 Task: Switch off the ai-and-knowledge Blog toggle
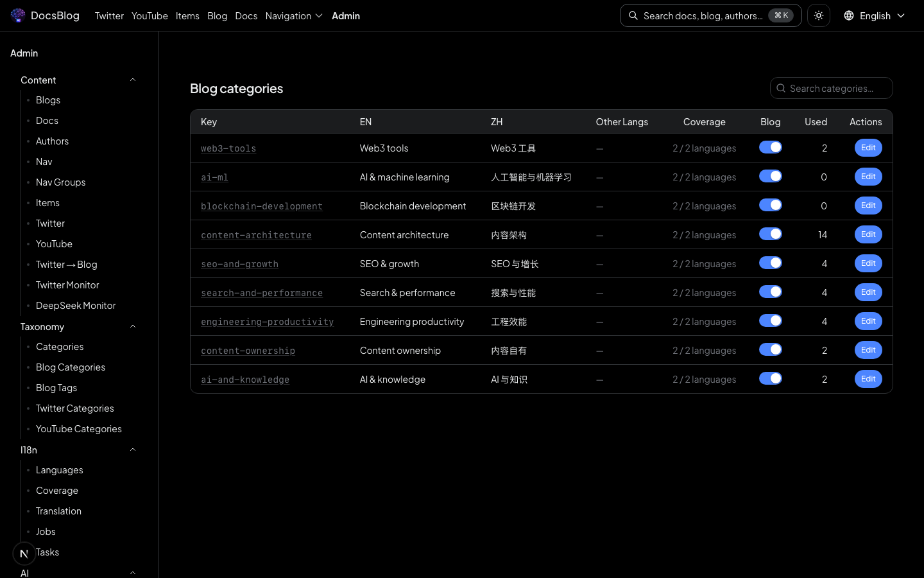(x=770, y=379)
